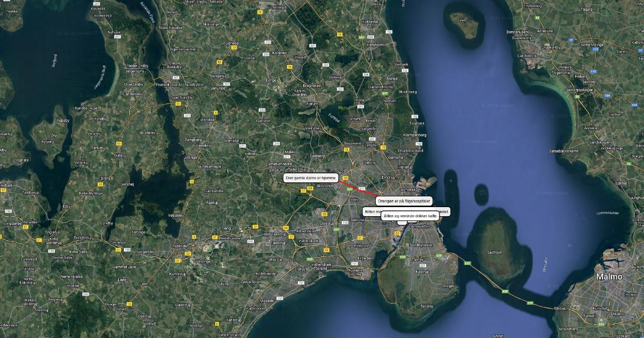644x338 pixels.
Task: Click the Frederikssund town label
Action: pyautogui.click(x=169, y=84)
